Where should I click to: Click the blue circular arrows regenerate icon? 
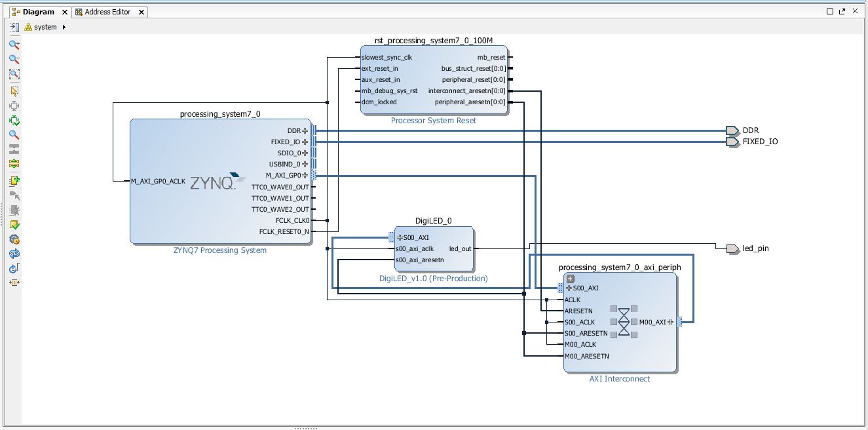[14, 254]
